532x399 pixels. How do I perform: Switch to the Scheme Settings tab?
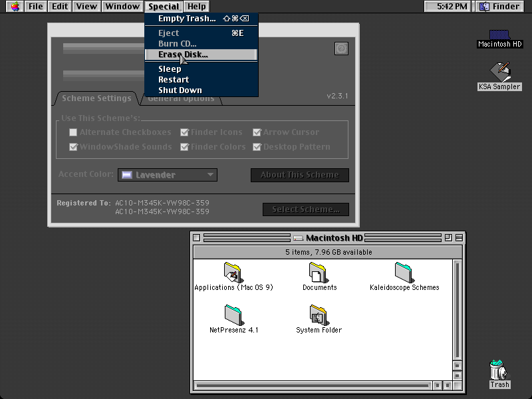pos(96,98)
